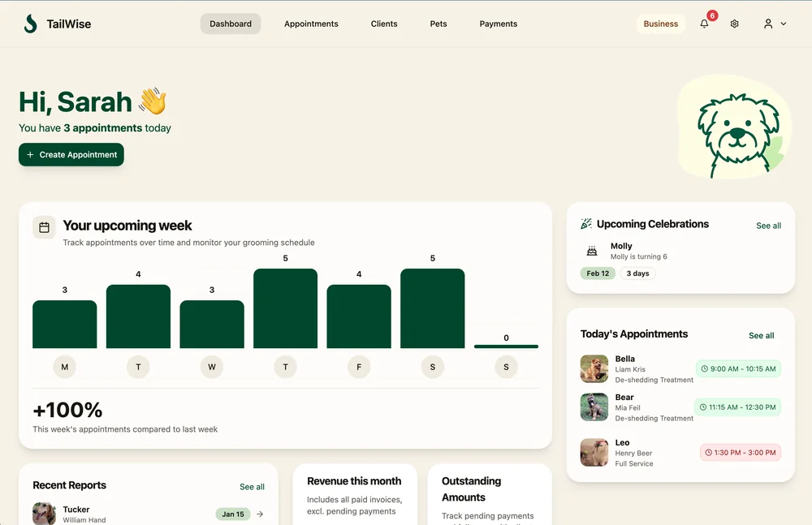
Task: See all Recent Reports
Action: point(252,487)
